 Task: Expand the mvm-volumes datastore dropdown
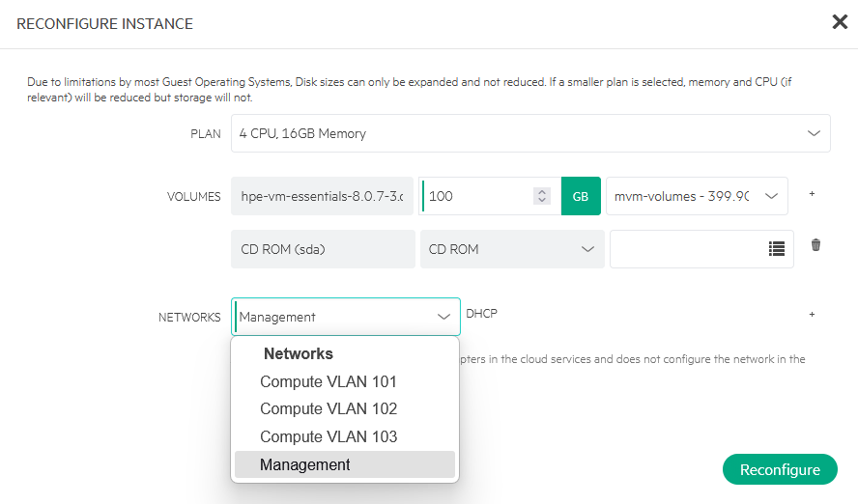click(696, 196)
